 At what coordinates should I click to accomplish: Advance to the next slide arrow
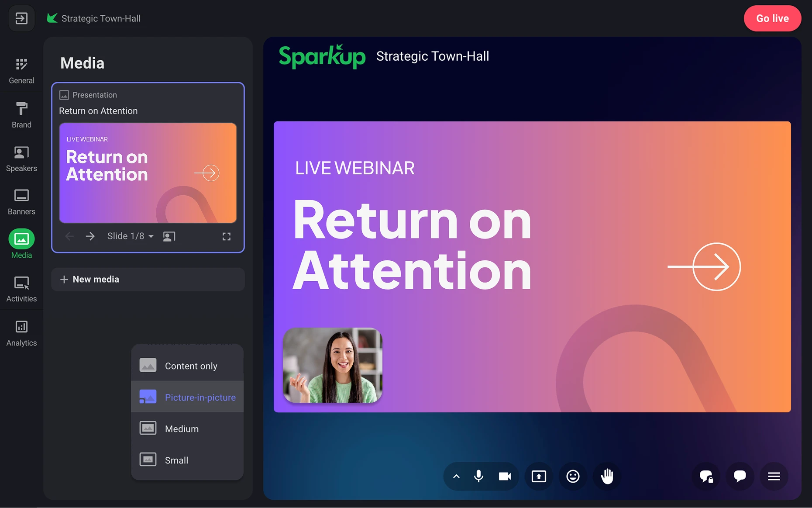[x=90, y=236]
